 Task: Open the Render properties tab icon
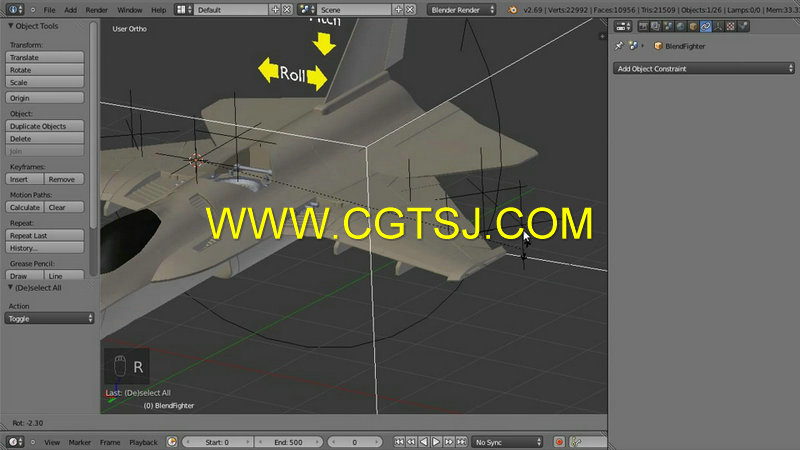643,26
